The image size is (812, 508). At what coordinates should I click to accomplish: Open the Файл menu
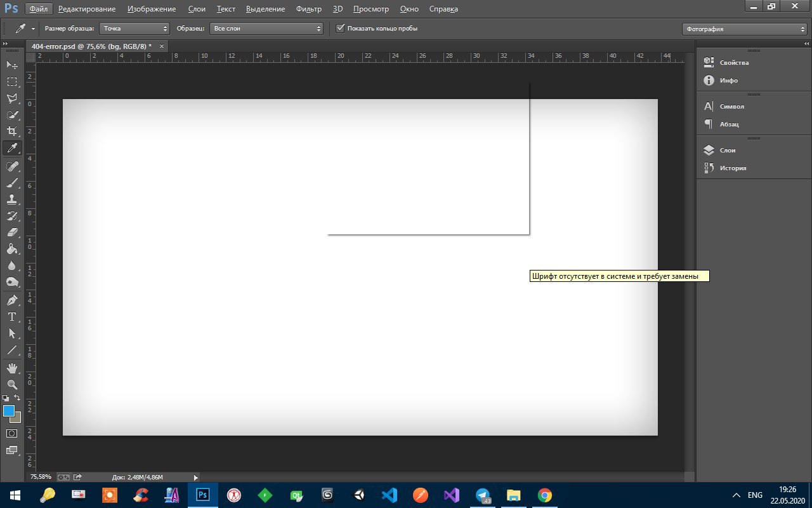click(x=38, y=9)
